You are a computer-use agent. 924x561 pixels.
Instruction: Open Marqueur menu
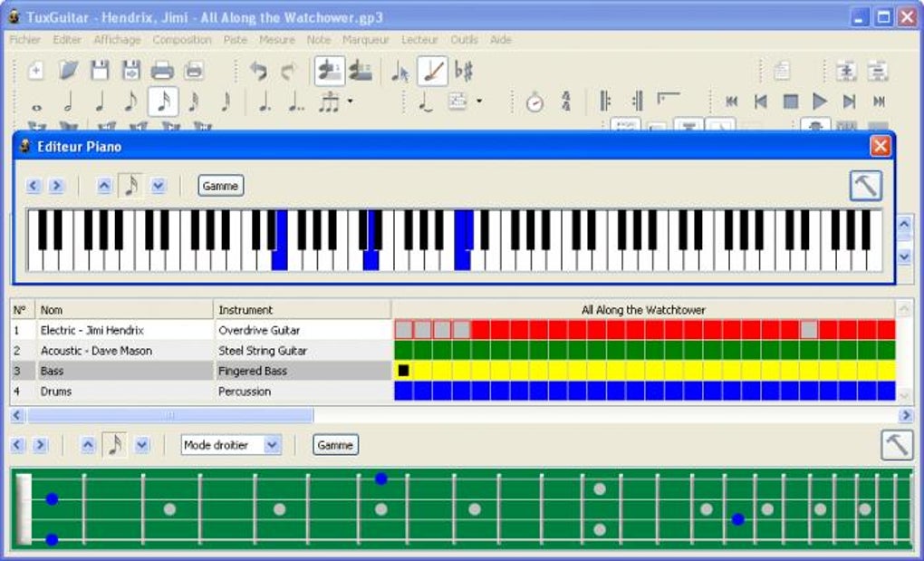pyautogui.click(x=366, y=40)
